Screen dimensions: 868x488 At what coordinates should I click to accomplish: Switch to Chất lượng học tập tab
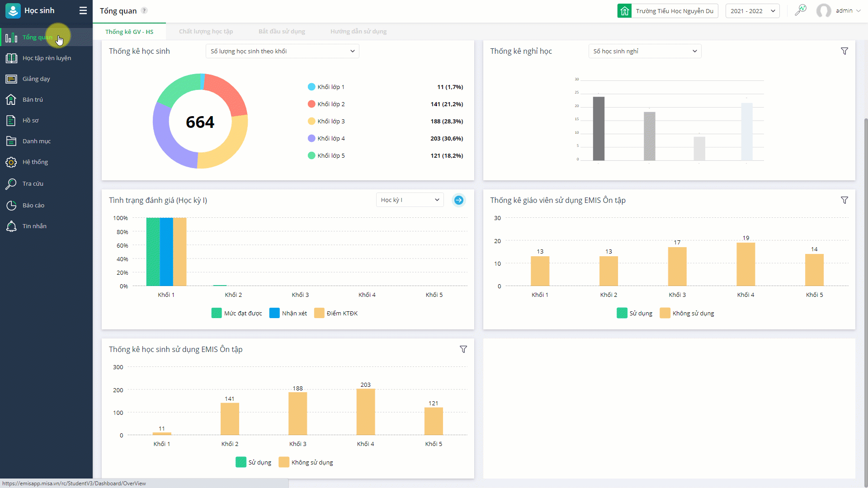coord(206,31)
